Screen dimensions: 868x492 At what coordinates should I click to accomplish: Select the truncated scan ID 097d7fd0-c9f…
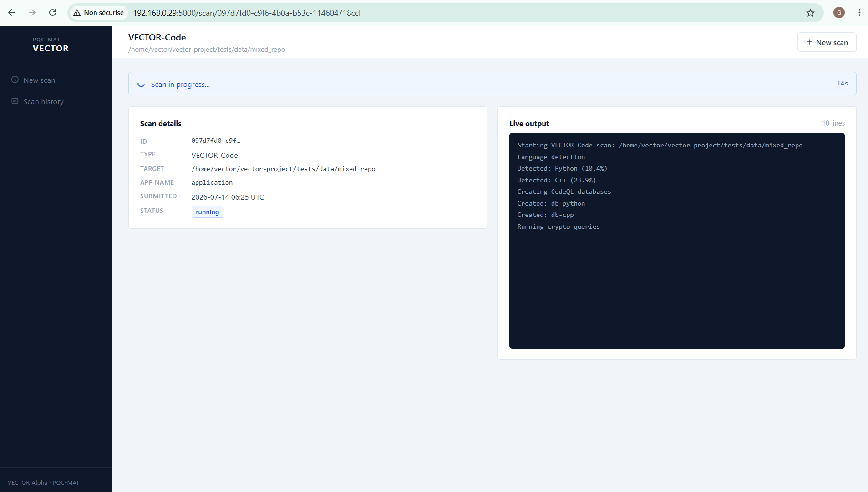216,141
